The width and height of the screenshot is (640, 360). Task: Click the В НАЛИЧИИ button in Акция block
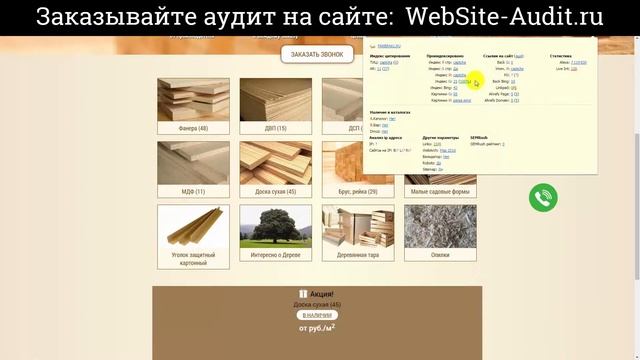(x=317, y=315)
